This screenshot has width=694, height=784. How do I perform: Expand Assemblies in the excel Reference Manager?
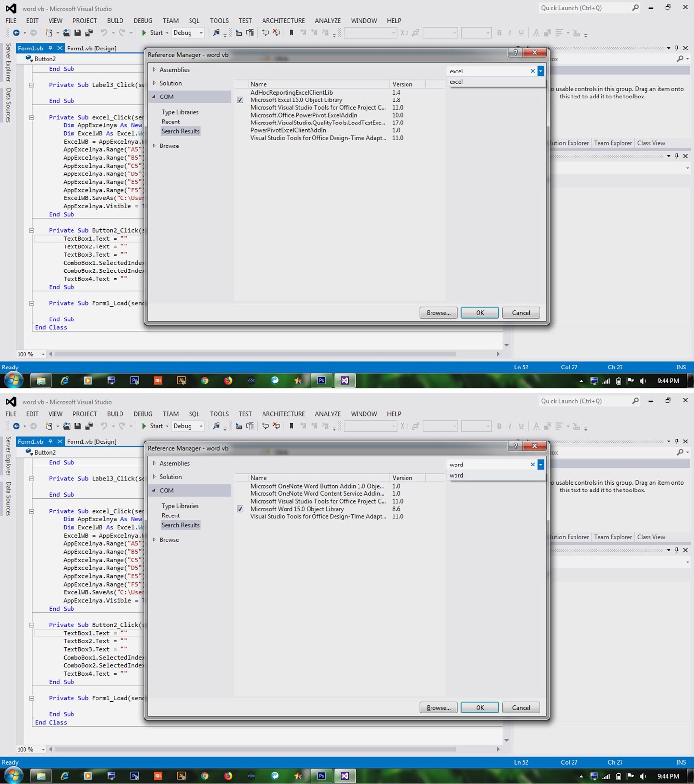pos(154,70)
